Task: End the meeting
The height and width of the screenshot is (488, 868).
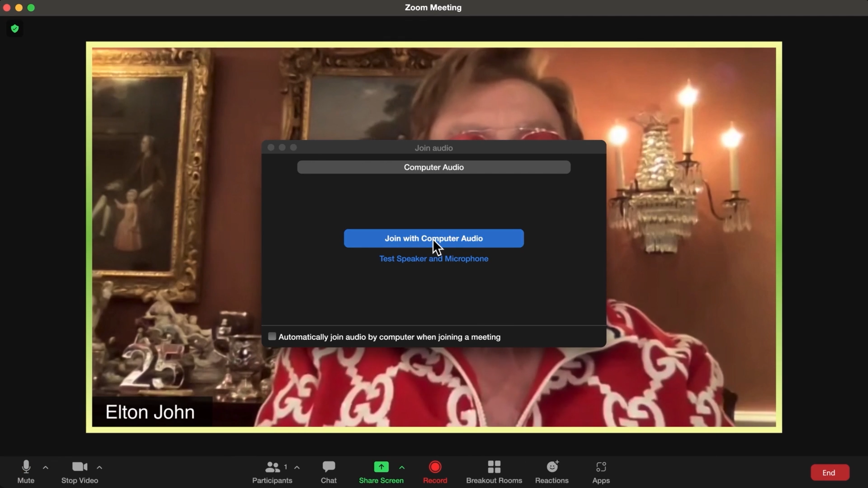Action: (830, 473)
